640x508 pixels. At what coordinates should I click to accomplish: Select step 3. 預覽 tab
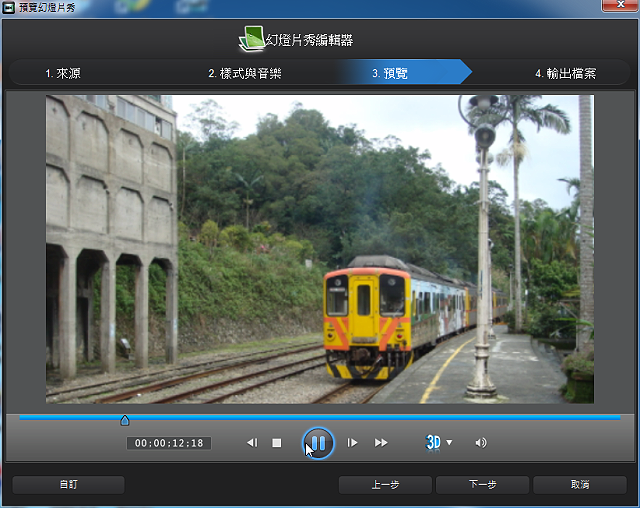[390, 73]
